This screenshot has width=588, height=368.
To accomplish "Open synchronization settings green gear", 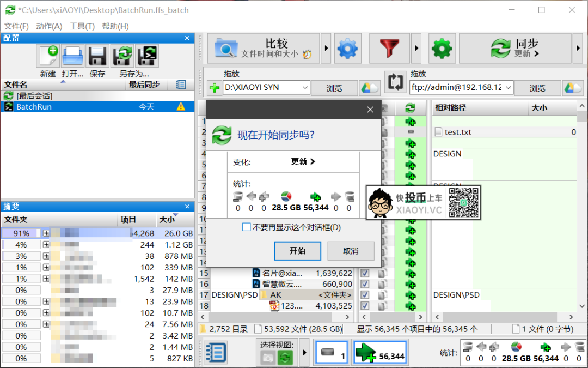I will click(x=442, y=49).
